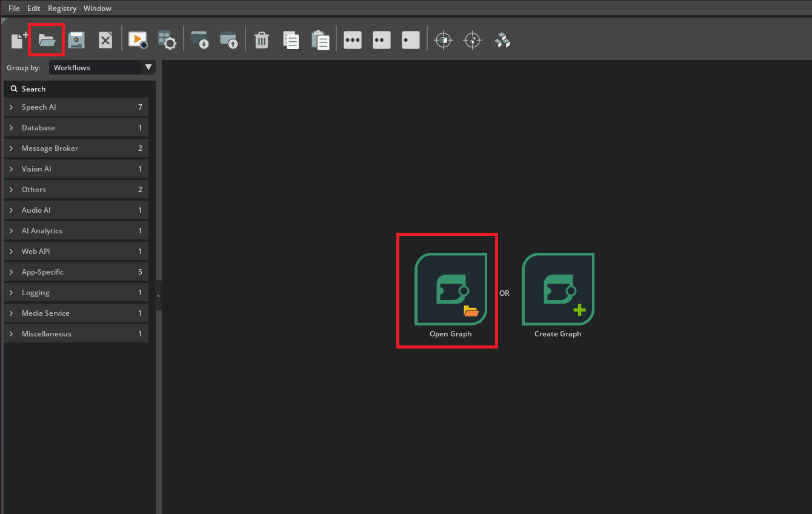Click the open folder toolbar icon
This screenshot has width=812, height=514.
coord(47,41)
